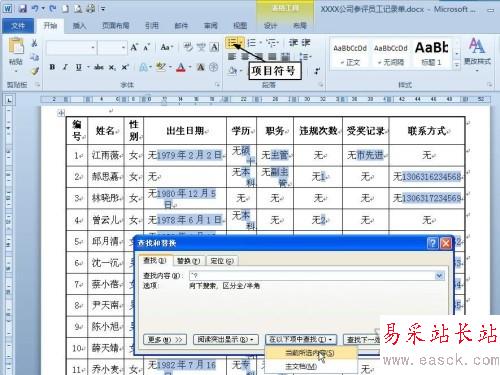This screenshot has height=375, width=500.
Task: Apply the text highlight color
Action: click(x=161, y=67)
